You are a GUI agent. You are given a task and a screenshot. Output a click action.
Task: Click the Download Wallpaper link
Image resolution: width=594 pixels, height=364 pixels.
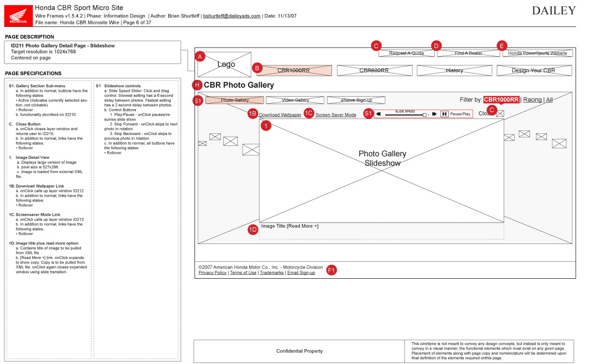[280, 115]
